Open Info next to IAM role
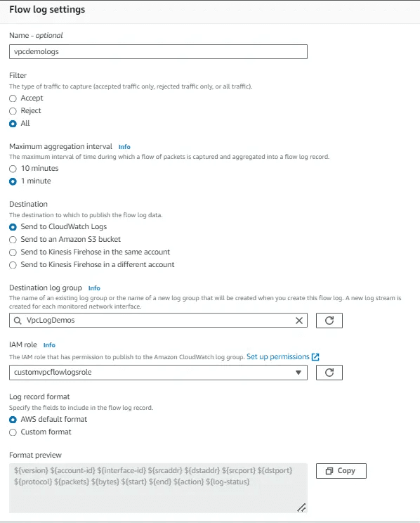The height and width of the screenshot is (523, 420). (49, 345)
